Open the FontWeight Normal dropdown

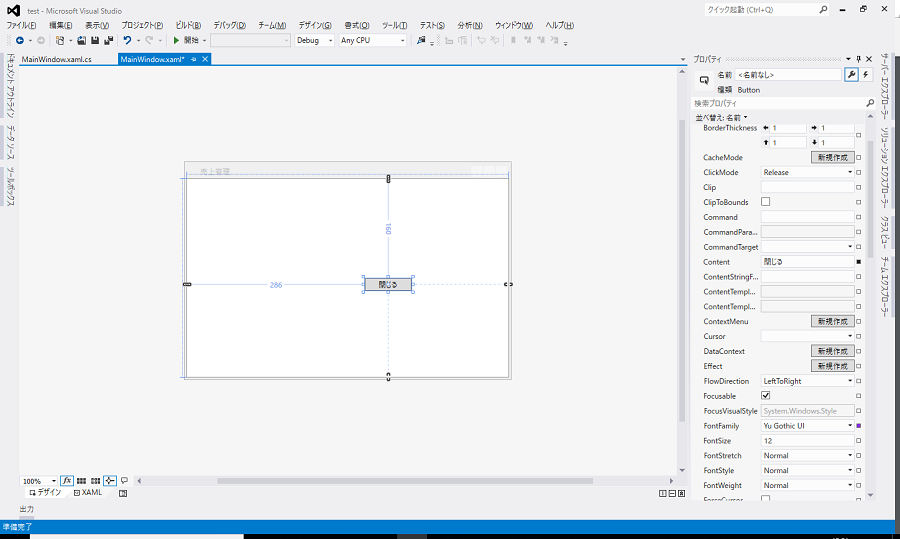(808, 486)
